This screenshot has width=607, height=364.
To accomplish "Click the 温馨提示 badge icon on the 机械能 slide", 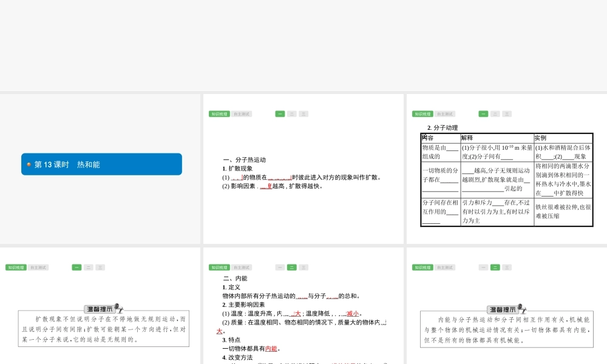I will (x=507, y=309).
